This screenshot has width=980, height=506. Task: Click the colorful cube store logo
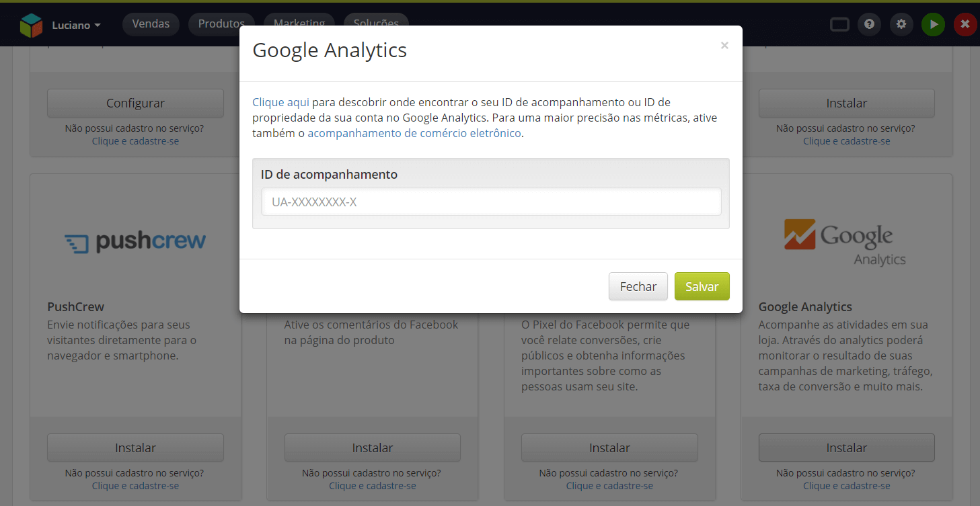tap(30, 25)
